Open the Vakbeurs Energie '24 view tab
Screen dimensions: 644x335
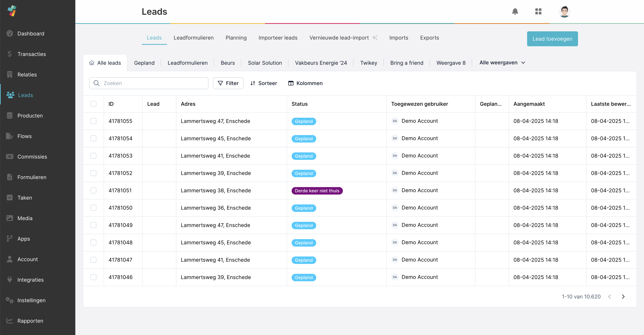321,63
